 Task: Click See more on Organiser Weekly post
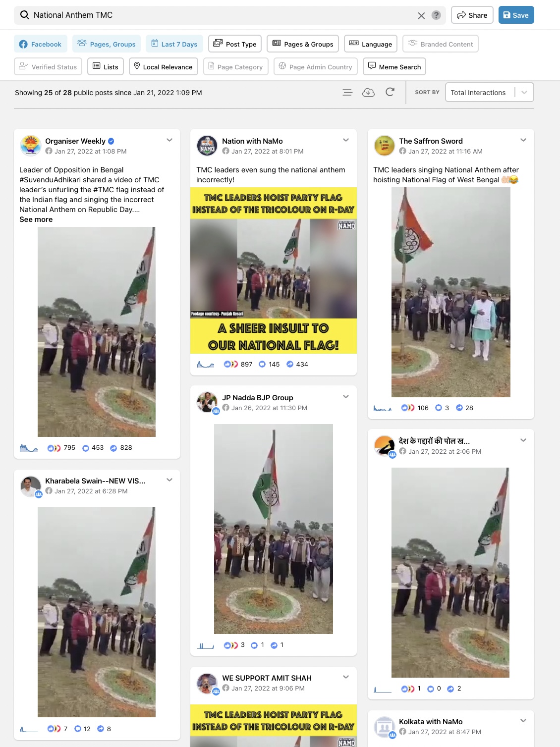pos(36,219)
